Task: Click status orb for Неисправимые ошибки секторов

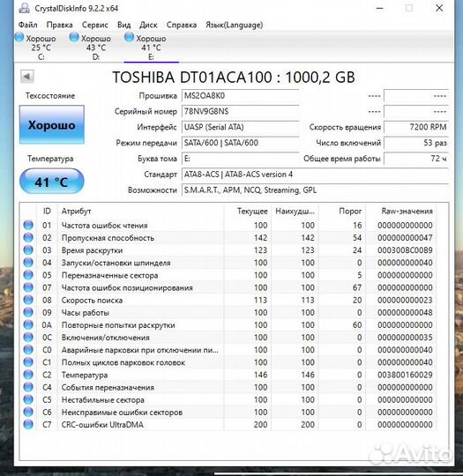Action: coord(28,412)
